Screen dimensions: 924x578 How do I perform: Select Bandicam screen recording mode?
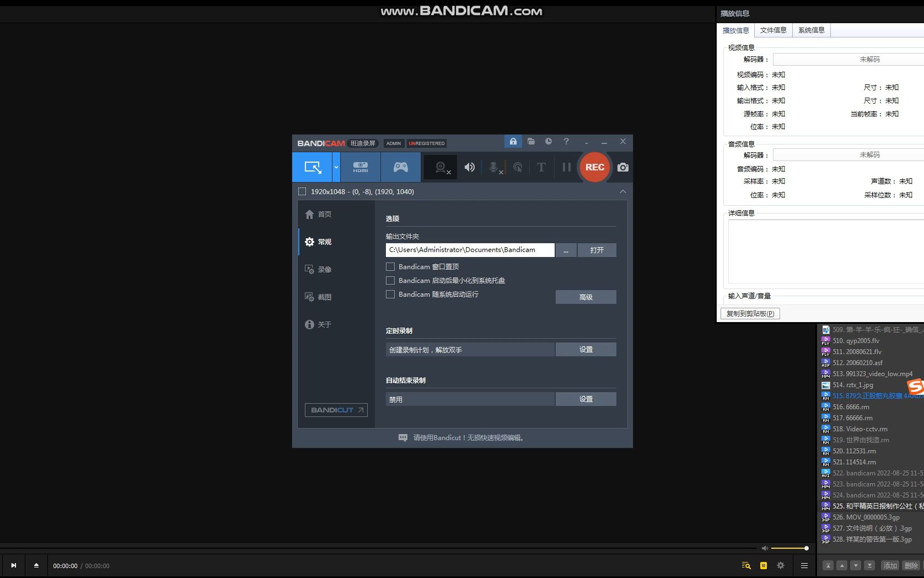click(x=312, y=167)
